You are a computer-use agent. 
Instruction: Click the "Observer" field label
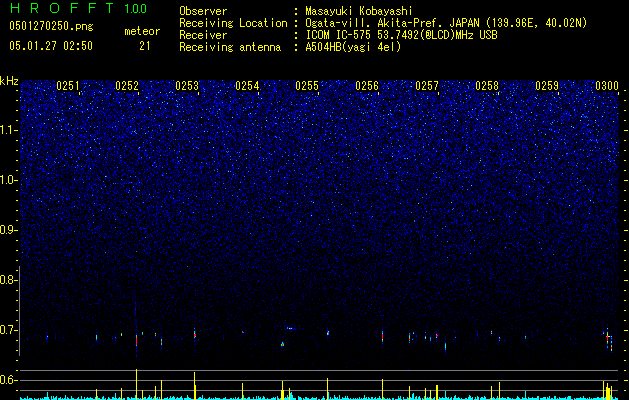[203, 11]
